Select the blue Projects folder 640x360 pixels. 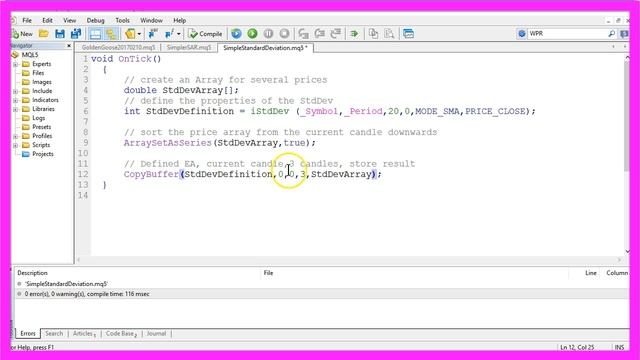[38, 154]
